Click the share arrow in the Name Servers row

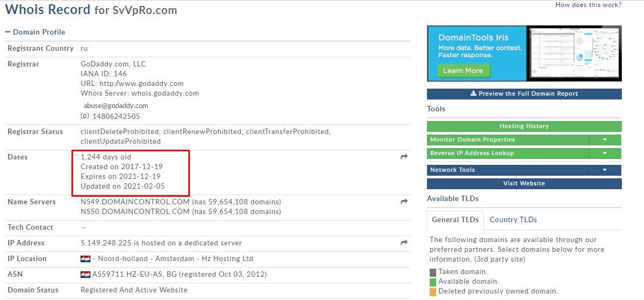[x=404, y=202]
